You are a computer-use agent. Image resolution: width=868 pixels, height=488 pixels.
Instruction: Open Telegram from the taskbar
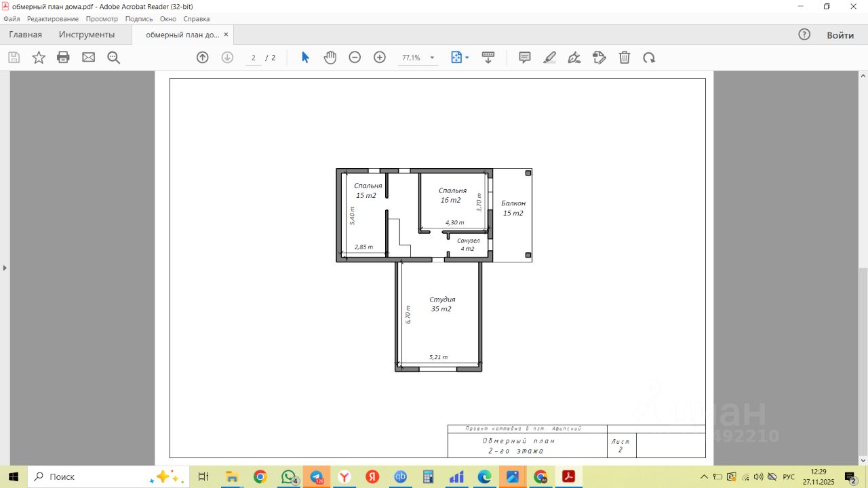tap(317, 476)
